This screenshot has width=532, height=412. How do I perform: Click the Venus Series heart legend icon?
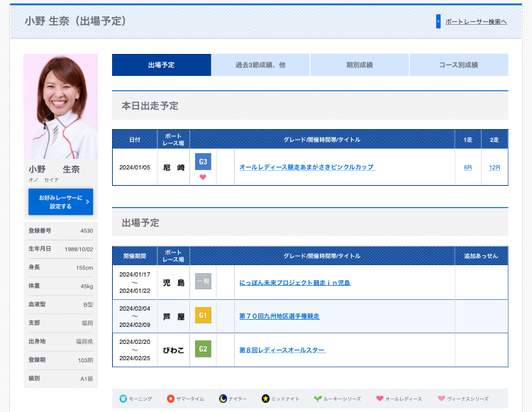[x=442, y=399]
